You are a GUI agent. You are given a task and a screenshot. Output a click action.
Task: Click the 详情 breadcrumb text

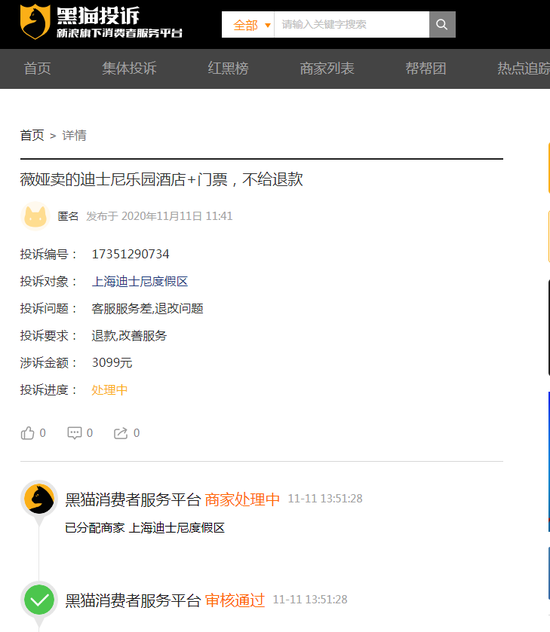pos(74,135)
